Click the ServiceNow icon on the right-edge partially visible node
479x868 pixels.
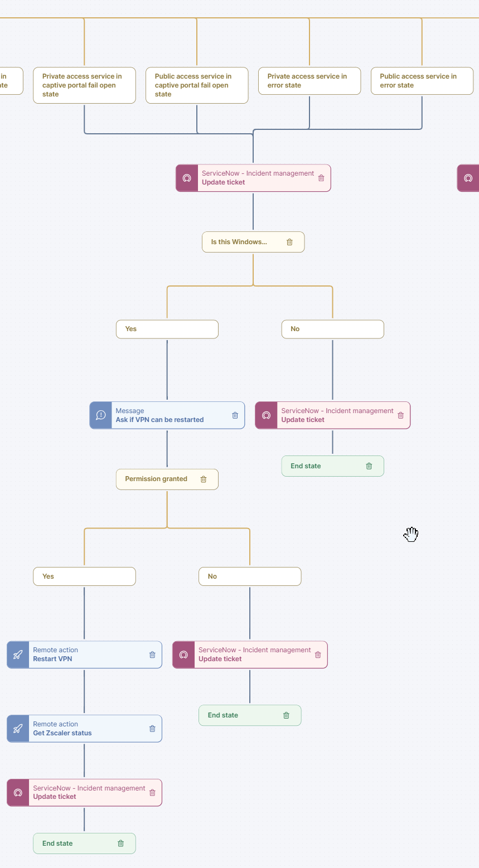tap(468, 178)
